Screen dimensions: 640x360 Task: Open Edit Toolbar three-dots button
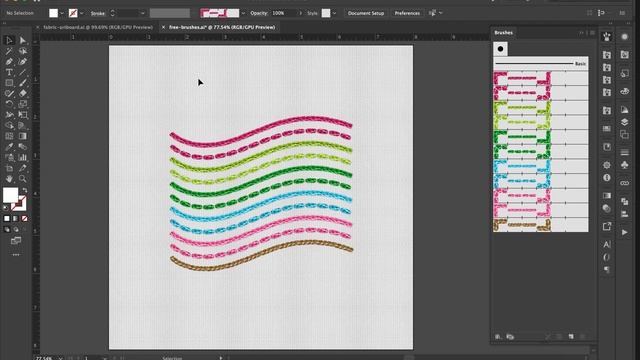(x=16, y=255)
